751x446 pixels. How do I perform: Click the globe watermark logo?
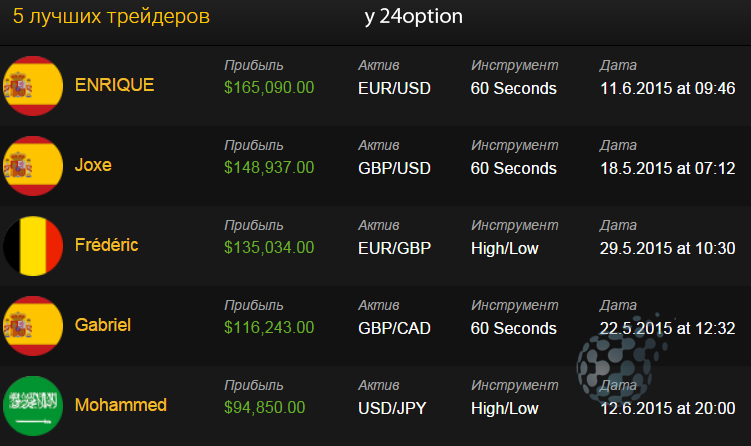(x=620, y=357)
